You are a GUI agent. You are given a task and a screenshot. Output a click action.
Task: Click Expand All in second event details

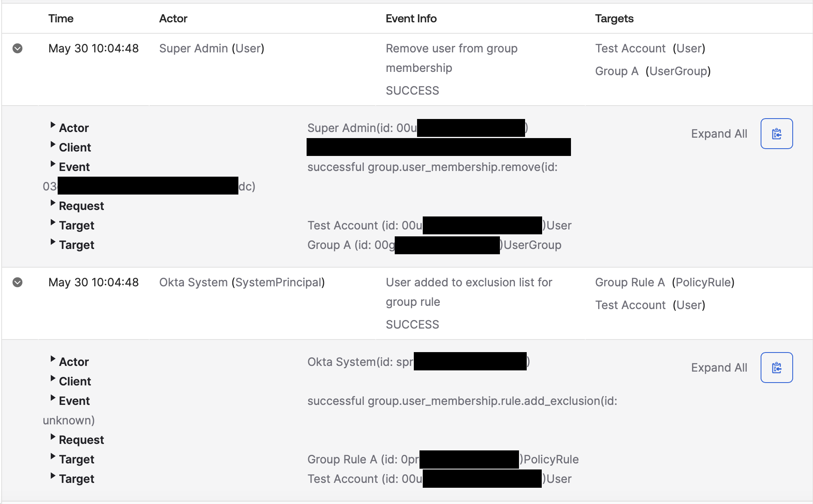point(719,368)
